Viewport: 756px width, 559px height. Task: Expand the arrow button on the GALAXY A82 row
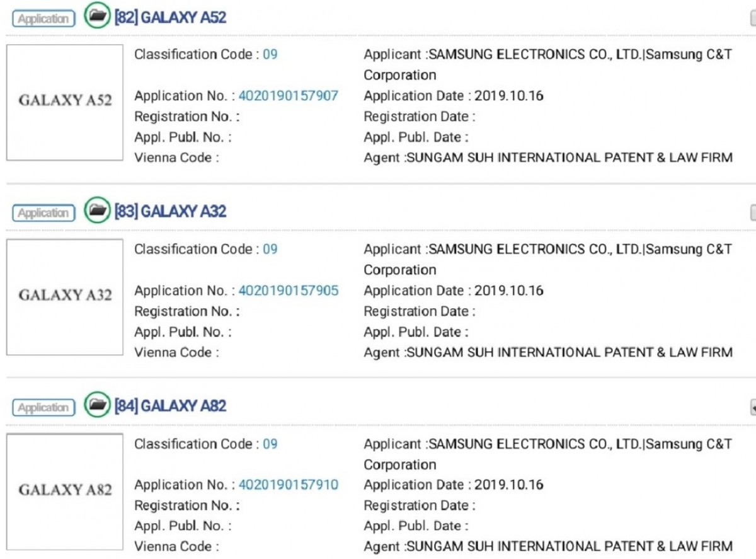pyautogui.click(x=753, y=408)
